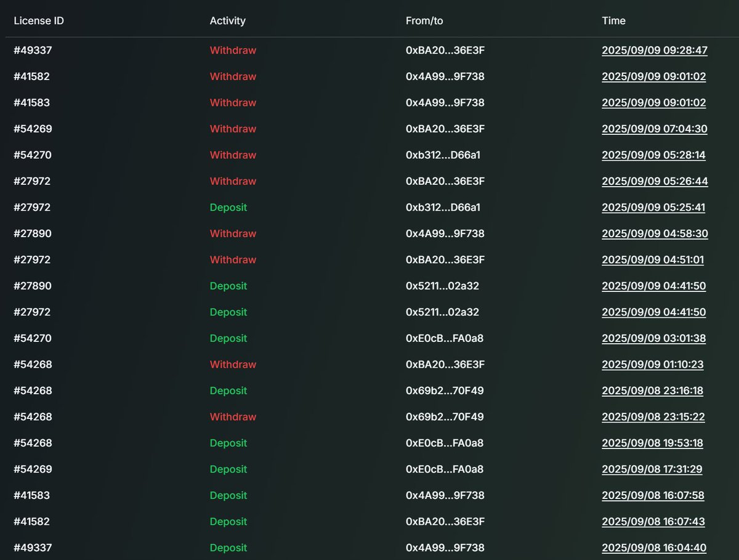This screenshot has height=560, width=739.
Task: Open time link 09:01:02 for license #41582
Action: coord(654,76)
